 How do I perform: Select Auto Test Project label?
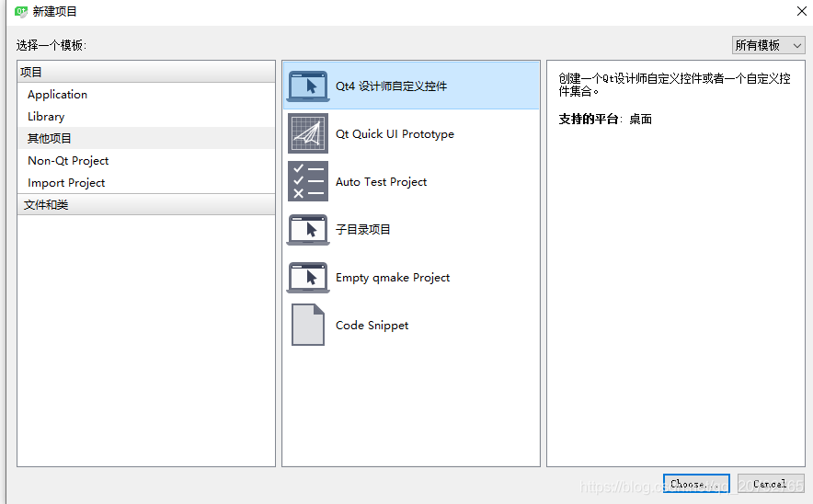[x=381, y=182]
